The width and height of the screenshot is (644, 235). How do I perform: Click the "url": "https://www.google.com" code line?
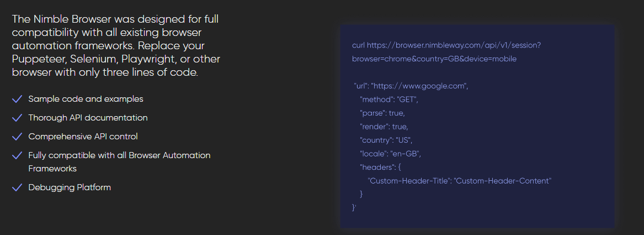point(411,86)
